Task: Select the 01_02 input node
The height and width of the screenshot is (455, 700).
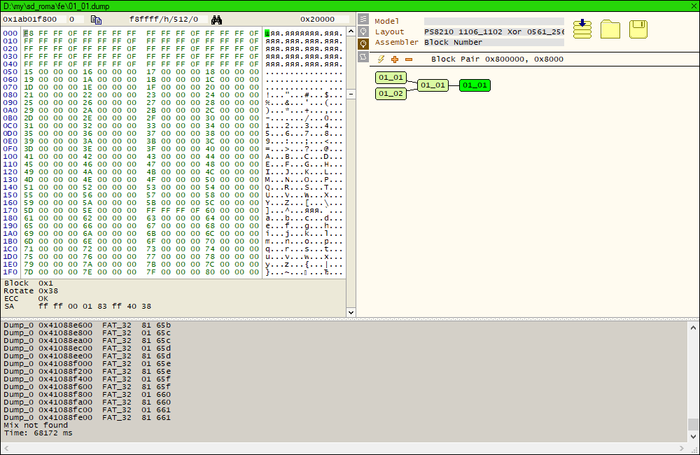Action: [x=390, y=93]
